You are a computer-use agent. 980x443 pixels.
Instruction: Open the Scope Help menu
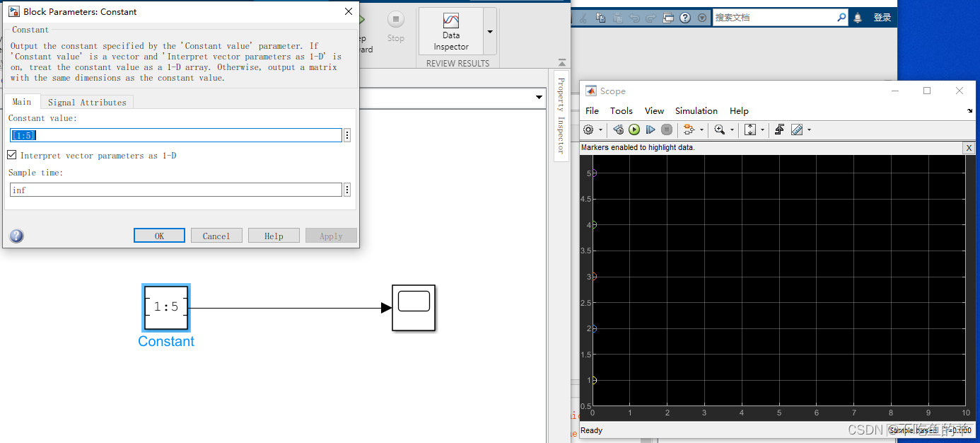tap(739, 110)
